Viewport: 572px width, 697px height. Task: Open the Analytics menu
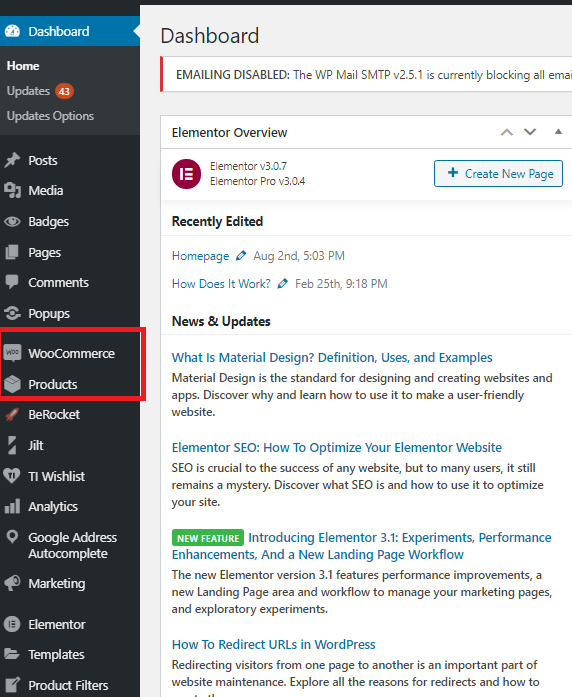point(70,506)
